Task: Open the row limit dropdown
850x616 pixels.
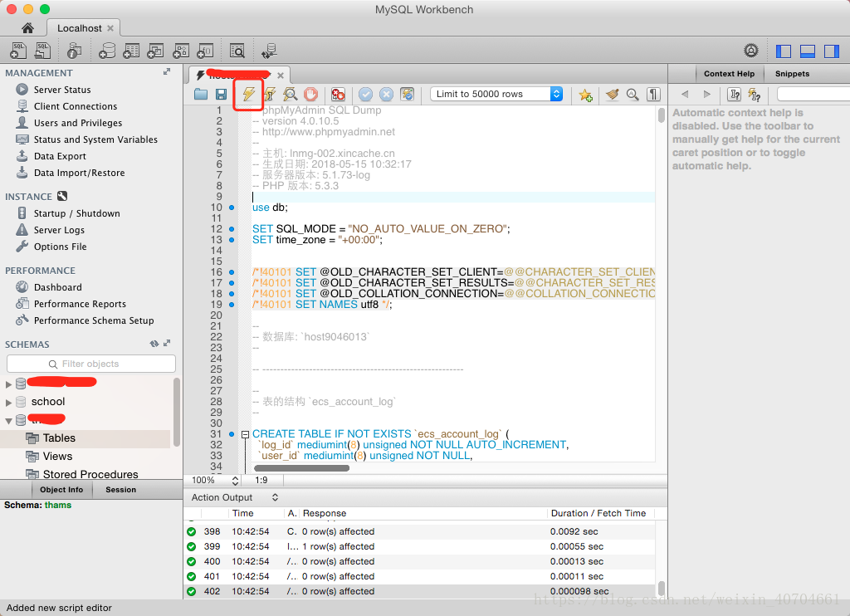Action: coord(496,94)
